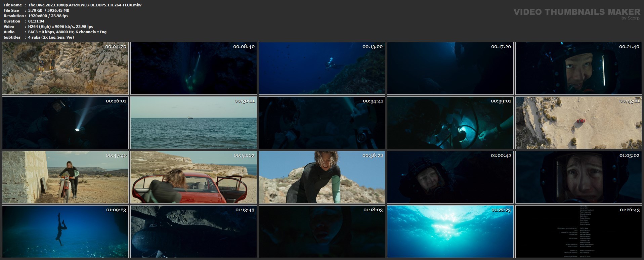Click the thumbnail at 00:39:01
The height and width of the screenshot is (260, 644).
[450, 123]
